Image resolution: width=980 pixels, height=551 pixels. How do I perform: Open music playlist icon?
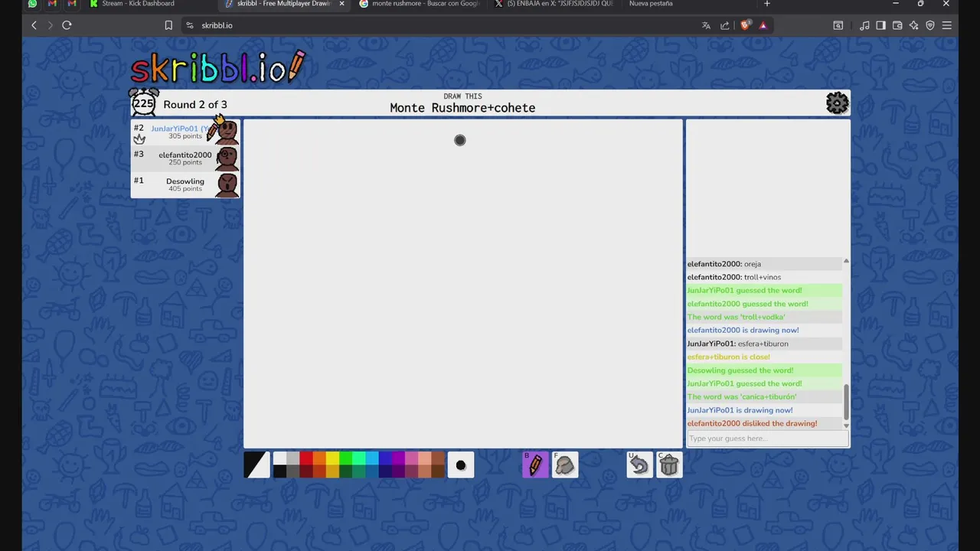click(864, 25)
